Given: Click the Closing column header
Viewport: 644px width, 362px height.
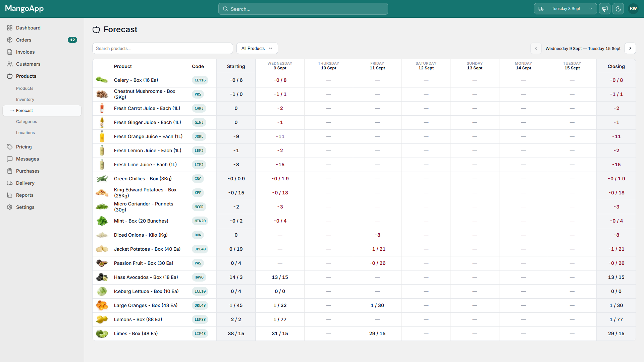Looking at the screenshot, I should 616,66.
